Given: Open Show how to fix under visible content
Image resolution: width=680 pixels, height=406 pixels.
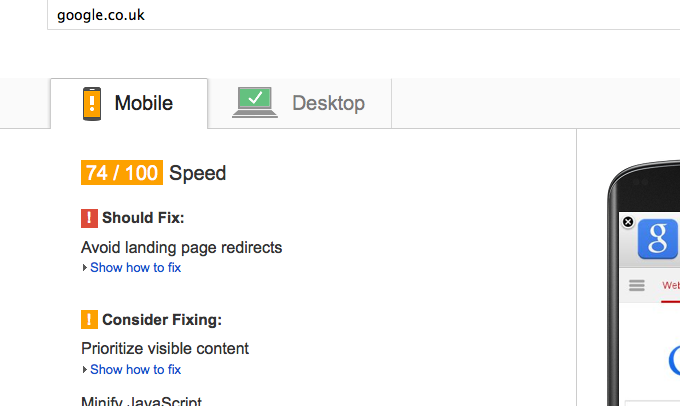Looking at the screenshot, I should click(x=135, y=370).
